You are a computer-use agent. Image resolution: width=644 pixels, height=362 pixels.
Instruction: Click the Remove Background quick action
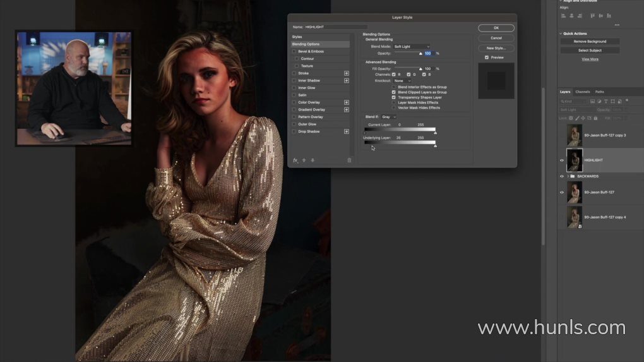(590, 42)
